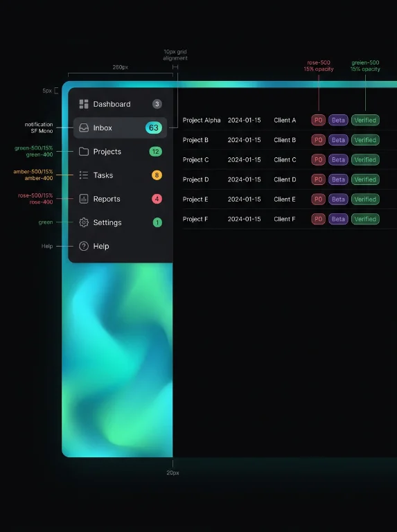397x532 pixels.
Task: Click the Inbox notification badge 63
Action: tap(154, 128)
